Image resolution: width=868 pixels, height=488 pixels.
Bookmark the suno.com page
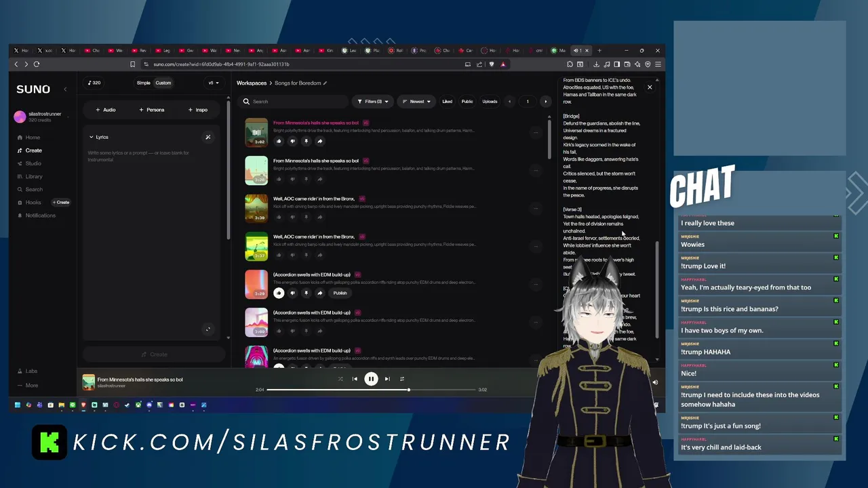coord(132,64)
